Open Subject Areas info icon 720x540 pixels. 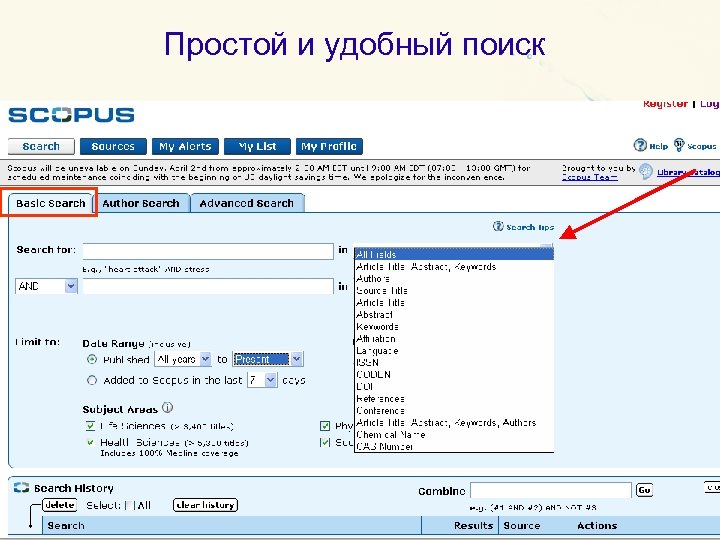tap(168, 408)
